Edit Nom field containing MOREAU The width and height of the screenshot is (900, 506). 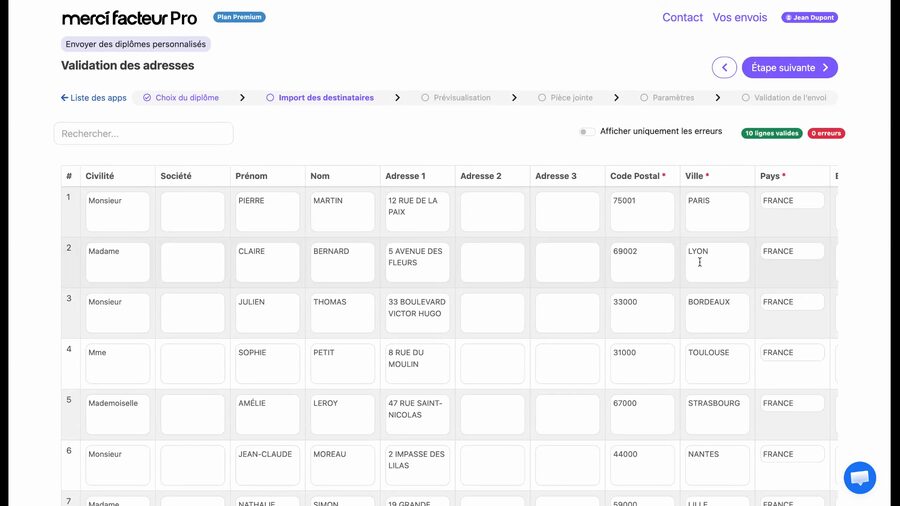coord(343,465)
